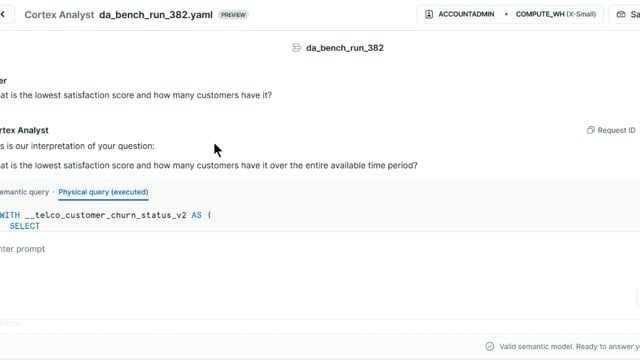Viewport: 640px width, 360px height.
Task: Click the PREVIEW badge
Action: 233,15
